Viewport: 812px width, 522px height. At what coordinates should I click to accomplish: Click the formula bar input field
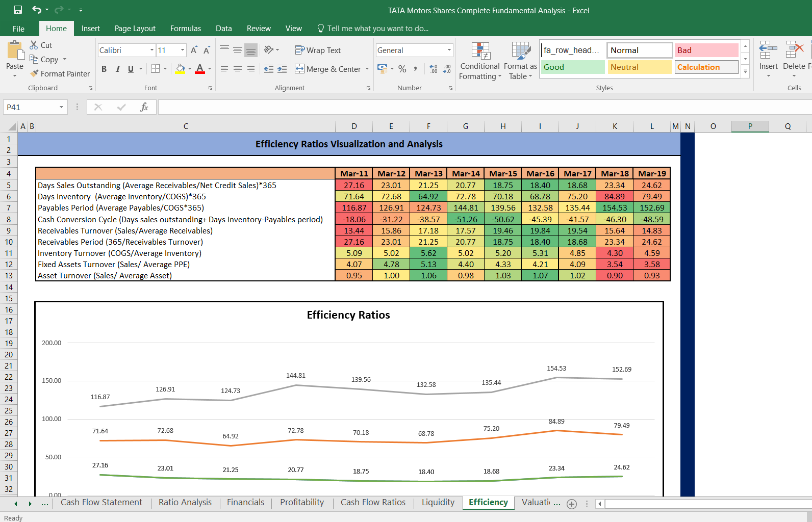485,107
